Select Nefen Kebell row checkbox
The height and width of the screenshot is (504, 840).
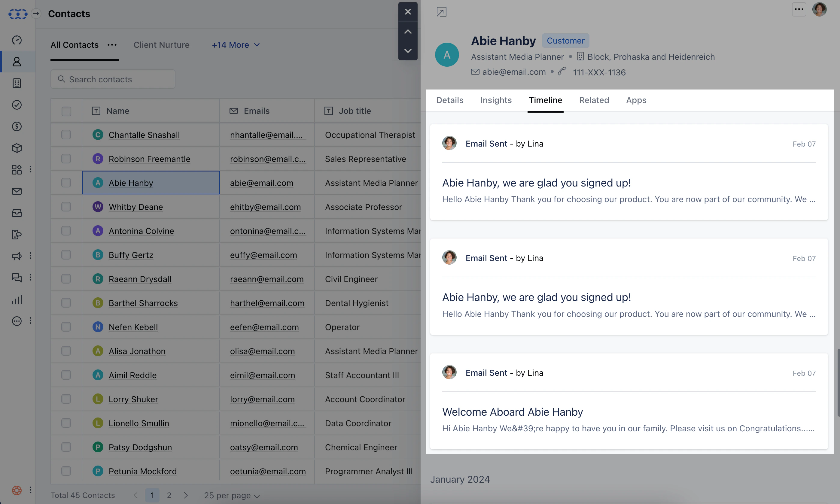(66, 327)
